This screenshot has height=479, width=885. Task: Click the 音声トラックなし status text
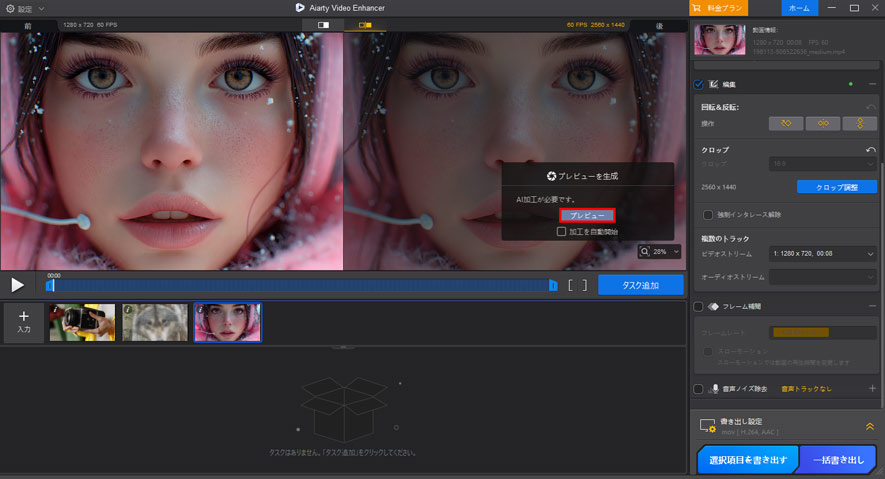coord(806,389)
